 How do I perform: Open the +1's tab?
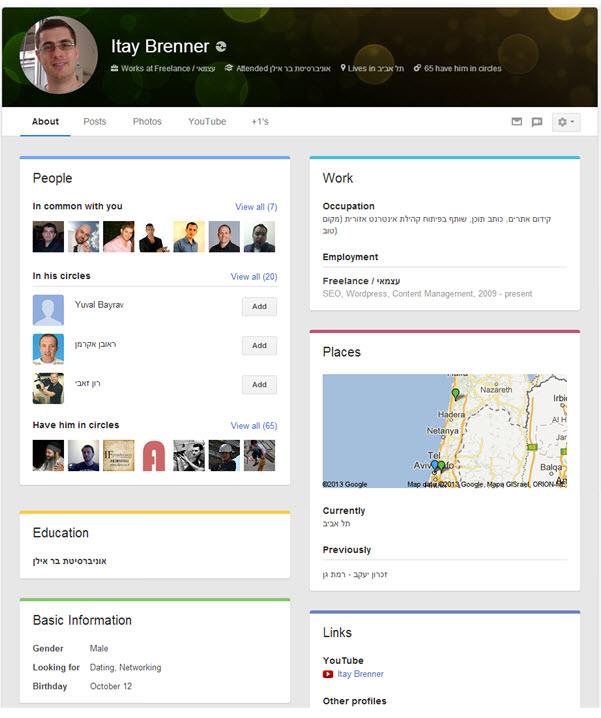click(260, 122)
